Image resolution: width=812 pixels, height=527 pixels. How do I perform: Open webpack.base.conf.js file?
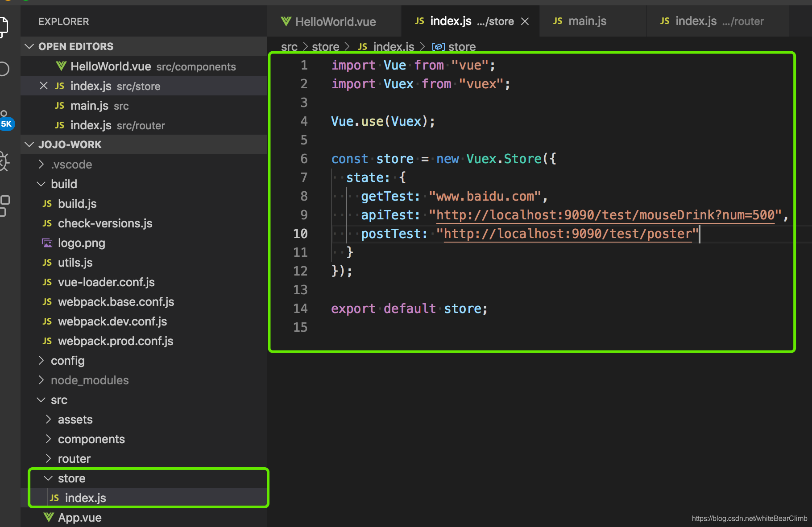(x=144, y=302)
